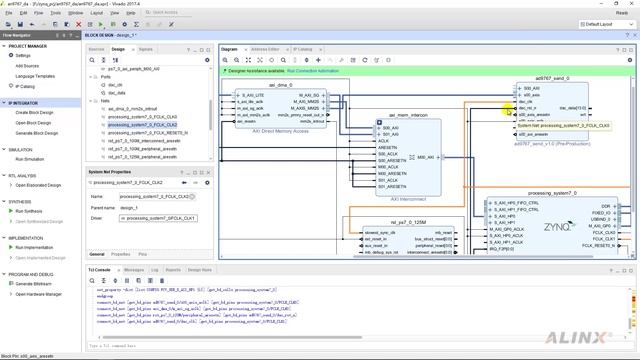Viewport: 640px width, 360px height.
Task: Click the green Run play icon
Action: [101, 24]
